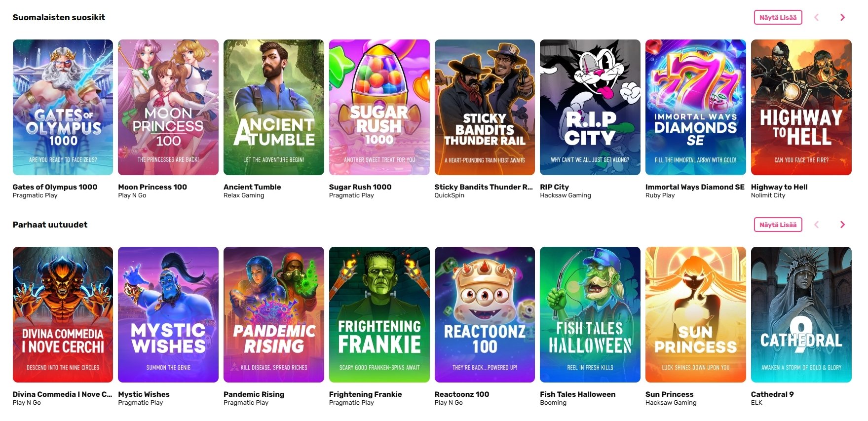Open Cathedral 9 game thumbnail

pos(801,314)
